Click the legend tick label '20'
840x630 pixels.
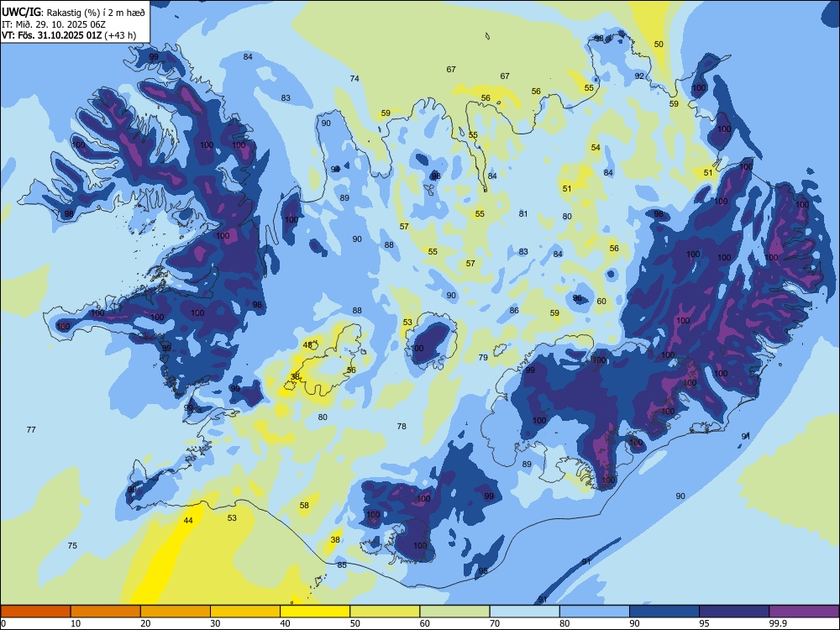click(x=145, y=623)
